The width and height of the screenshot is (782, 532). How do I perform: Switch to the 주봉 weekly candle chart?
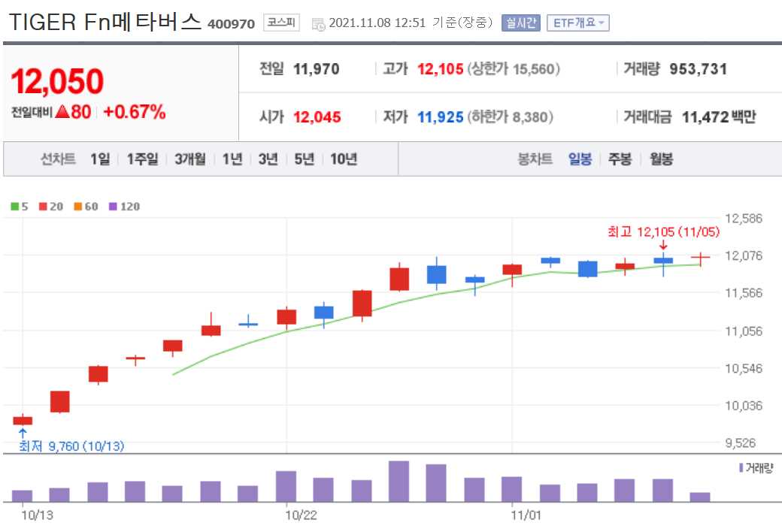click(x=620, y=159)
